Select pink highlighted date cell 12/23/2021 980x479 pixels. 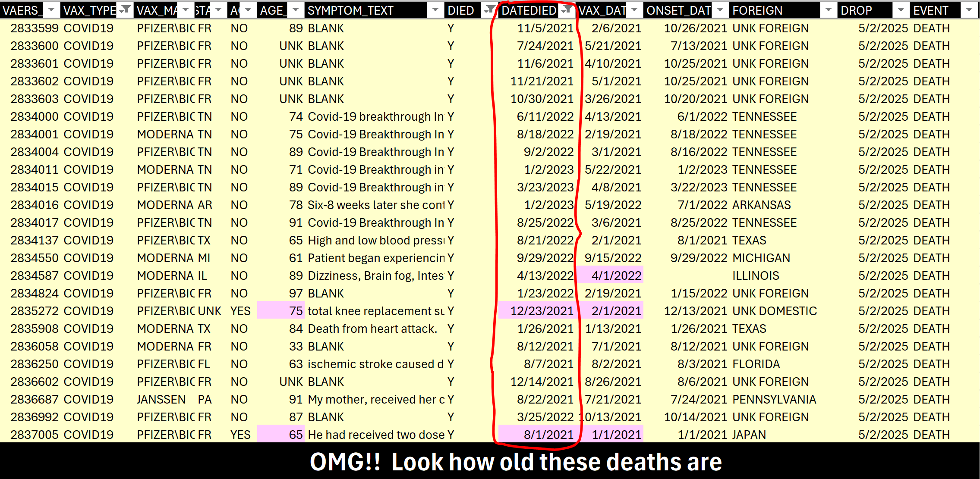(x=542, y=311)
